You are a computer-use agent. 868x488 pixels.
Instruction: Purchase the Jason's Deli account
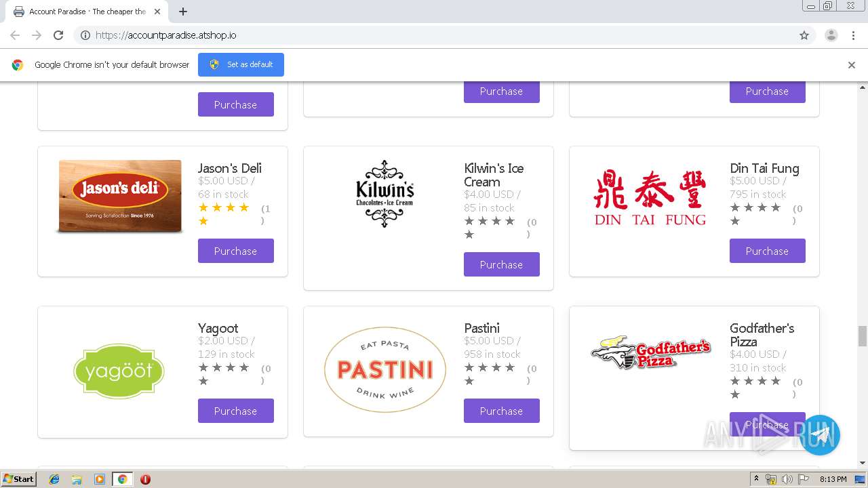236,251
